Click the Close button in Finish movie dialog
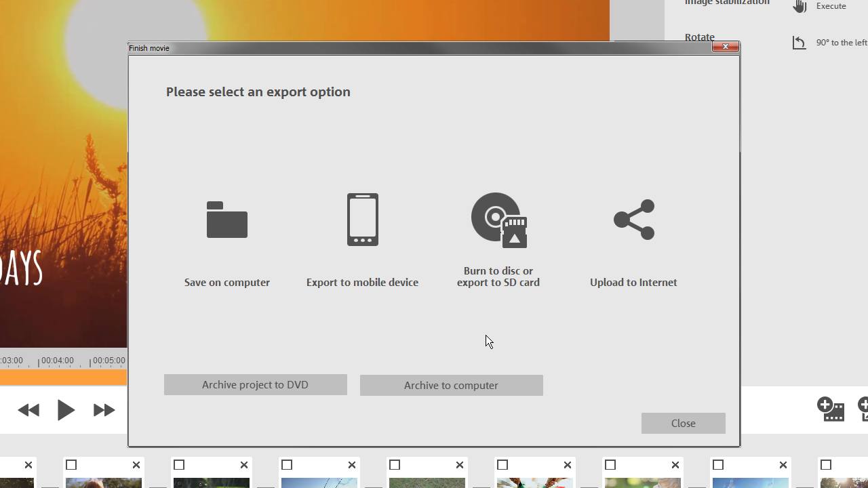The height and width of the screenshot is (488, 868). click(x=683, y=424)
